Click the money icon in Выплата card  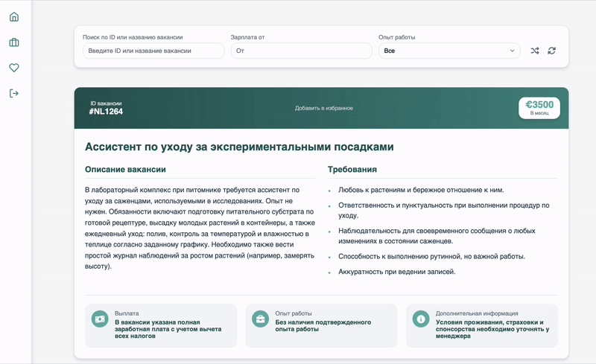tap(100, 319)
